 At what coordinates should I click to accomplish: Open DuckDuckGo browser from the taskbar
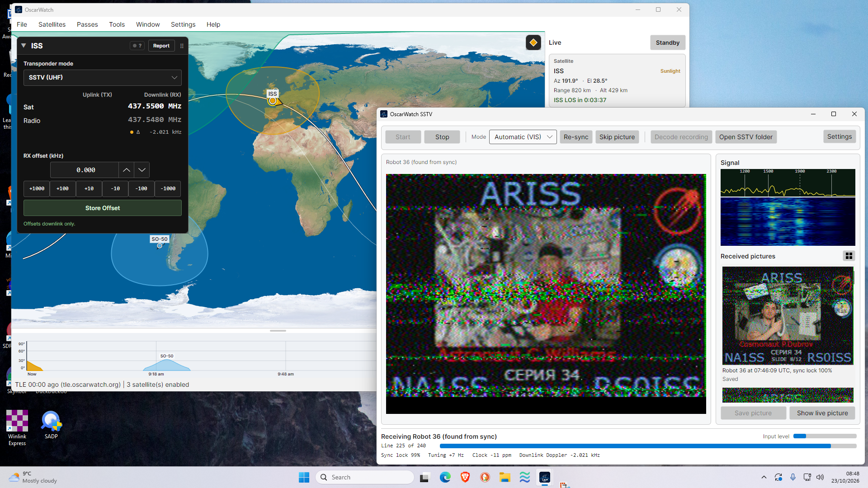pos(485,477)
